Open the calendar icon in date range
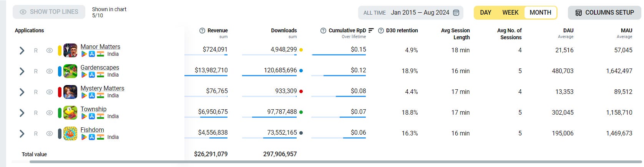The width and height of the screenshot is (644, 167). [x=456, y=13]
